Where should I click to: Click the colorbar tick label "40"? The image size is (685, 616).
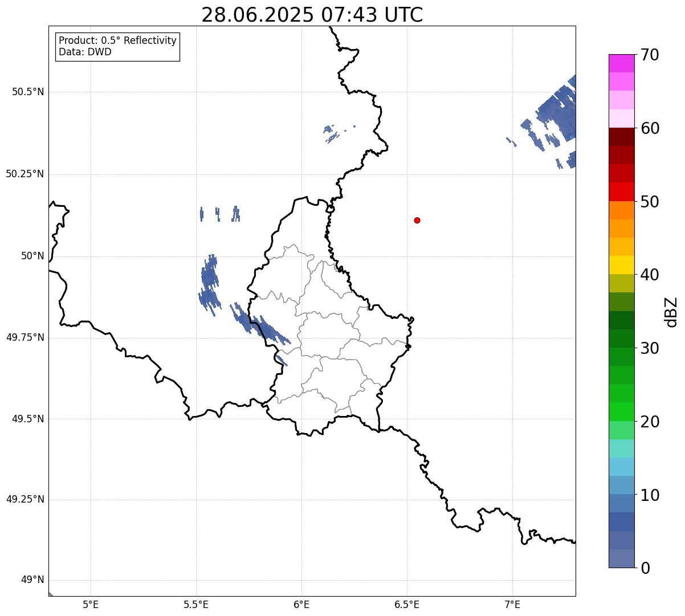(650, 275)
